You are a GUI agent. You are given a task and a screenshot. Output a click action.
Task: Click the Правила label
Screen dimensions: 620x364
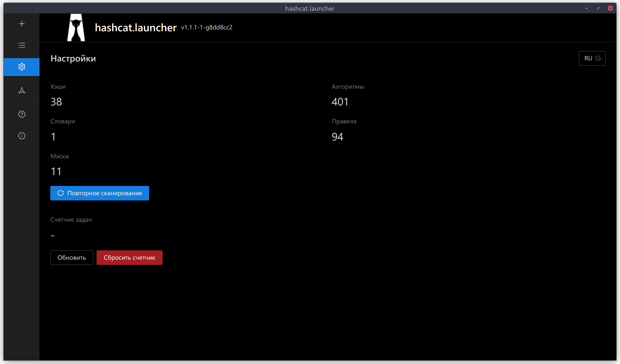pos(344,121)
